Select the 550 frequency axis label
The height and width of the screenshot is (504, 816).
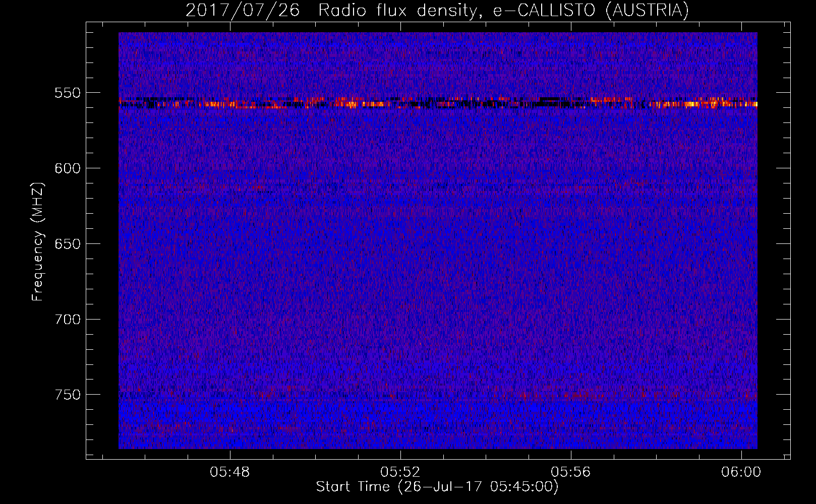68,93
